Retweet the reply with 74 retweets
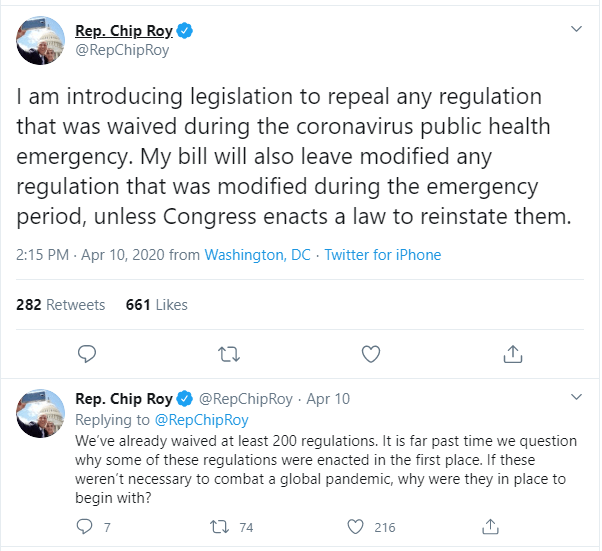Viewport: 602px width, 551px height. point(219,527)
